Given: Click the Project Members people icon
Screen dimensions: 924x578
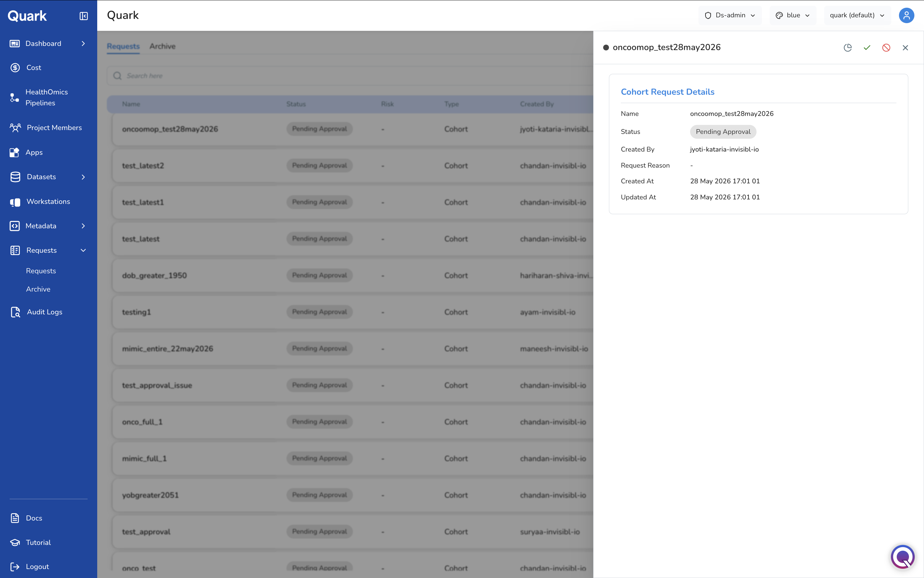Looking at the screenshot, I should pos(15,128).
